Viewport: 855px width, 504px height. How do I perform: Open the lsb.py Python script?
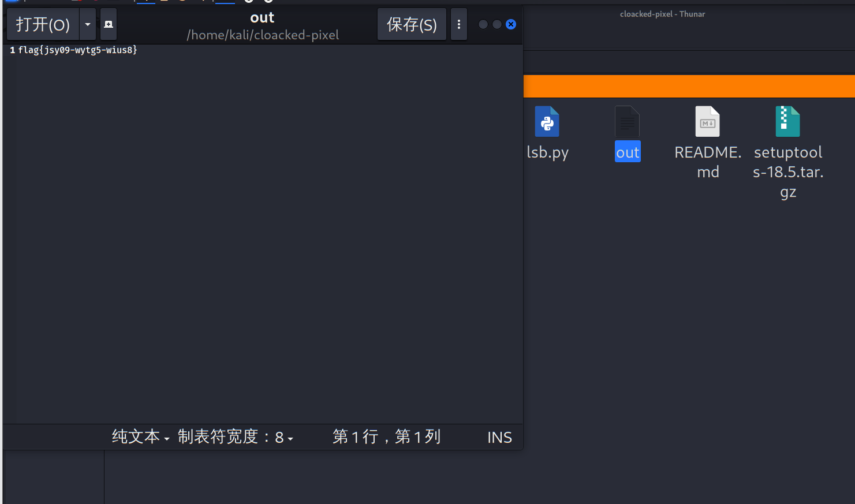tap(547, 122)
